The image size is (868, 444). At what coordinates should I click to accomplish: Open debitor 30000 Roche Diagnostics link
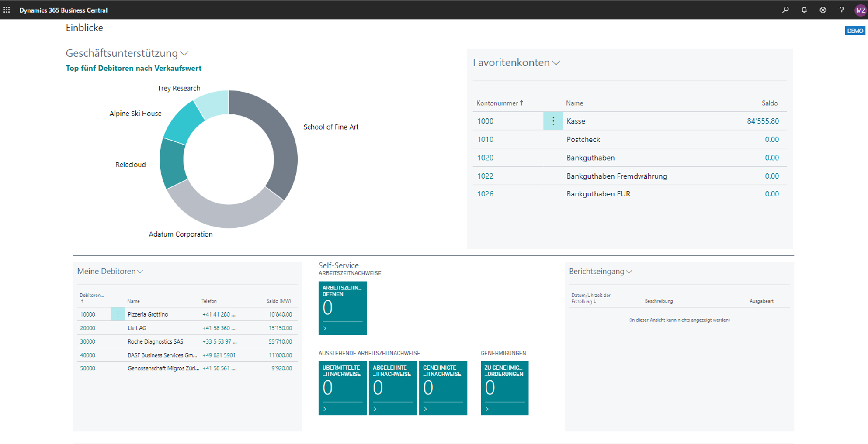pos(87,341)
